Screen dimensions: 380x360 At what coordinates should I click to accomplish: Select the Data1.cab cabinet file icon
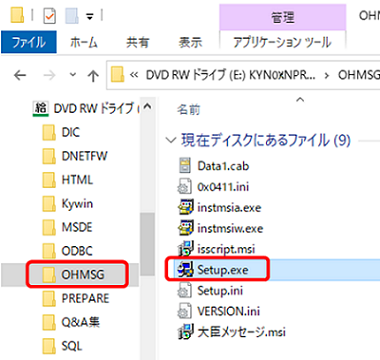click(x=185, y=166)
